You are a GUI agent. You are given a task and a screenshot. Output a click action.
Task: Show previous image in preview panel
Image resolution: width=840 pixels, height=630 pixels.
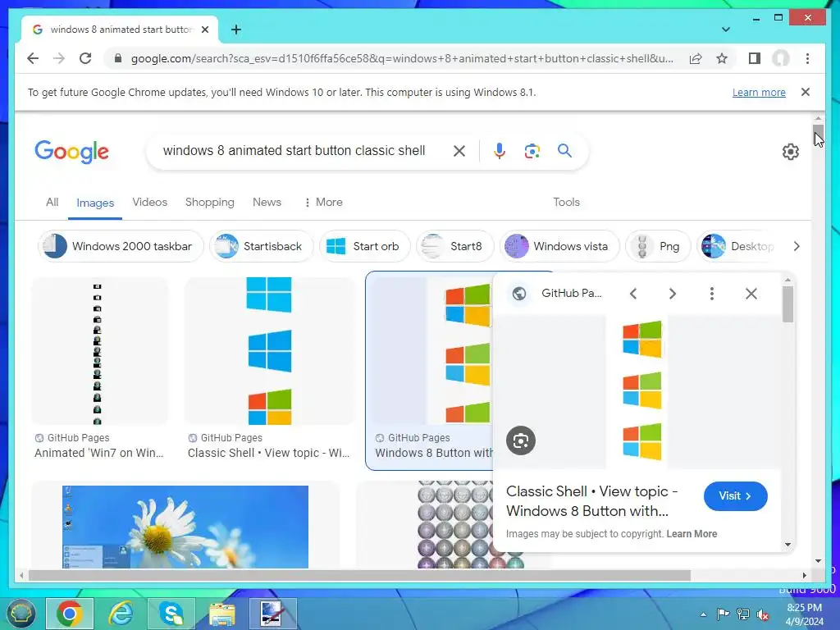tap(633, 294)
